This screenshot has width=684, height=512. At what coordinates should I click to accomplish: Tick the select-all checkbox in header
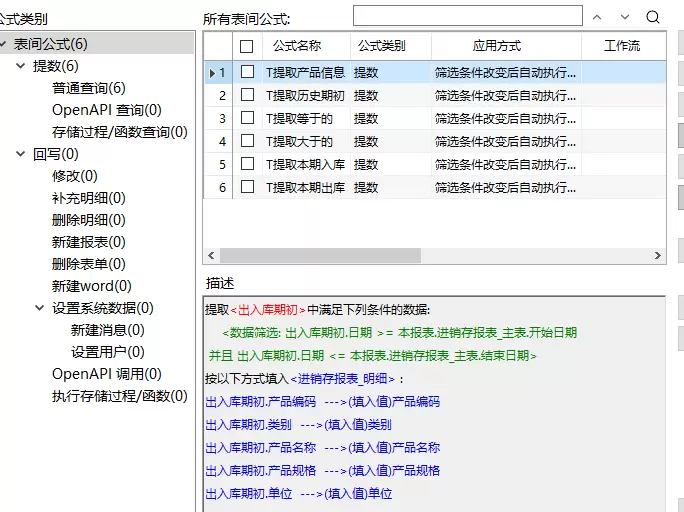pyautogui.click(x=247, y=46)
